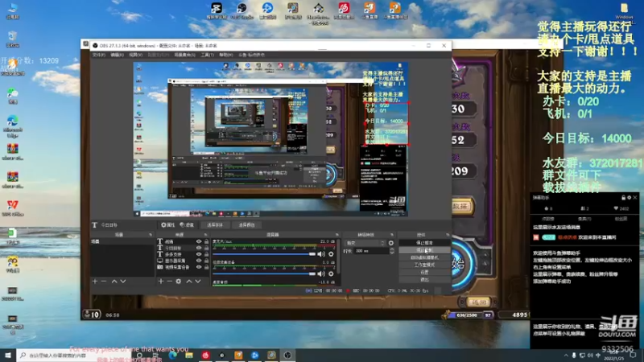644x362 pixels.
Task: Lock the first text source
Action: (206, 242)
